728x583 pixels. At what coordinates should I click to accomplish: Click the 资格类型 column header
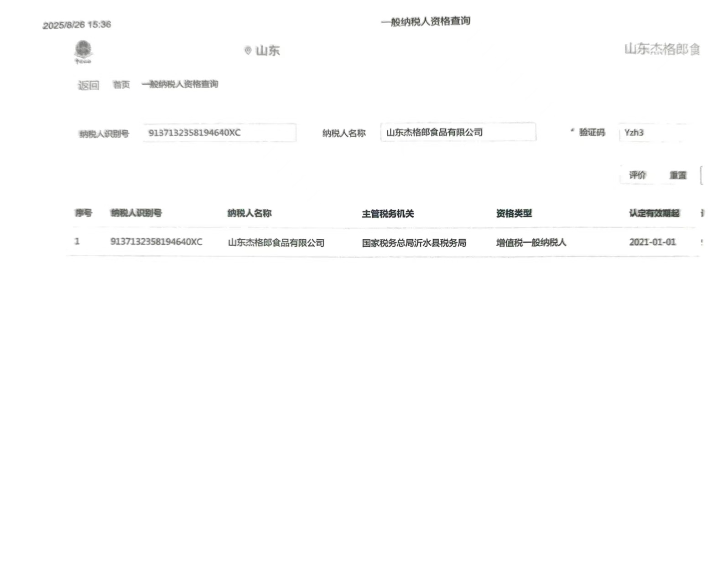click(514, 213)
